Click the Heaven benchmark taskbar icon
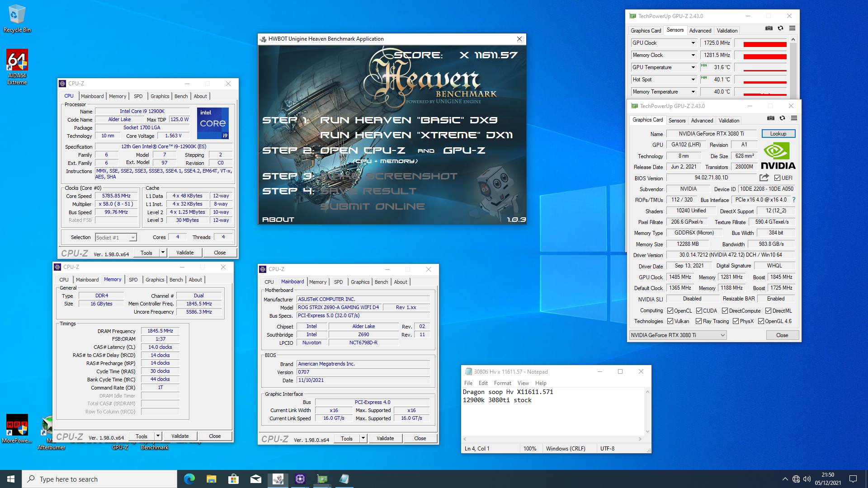Viewport: 868px width, 488px height. pos(278,479)
